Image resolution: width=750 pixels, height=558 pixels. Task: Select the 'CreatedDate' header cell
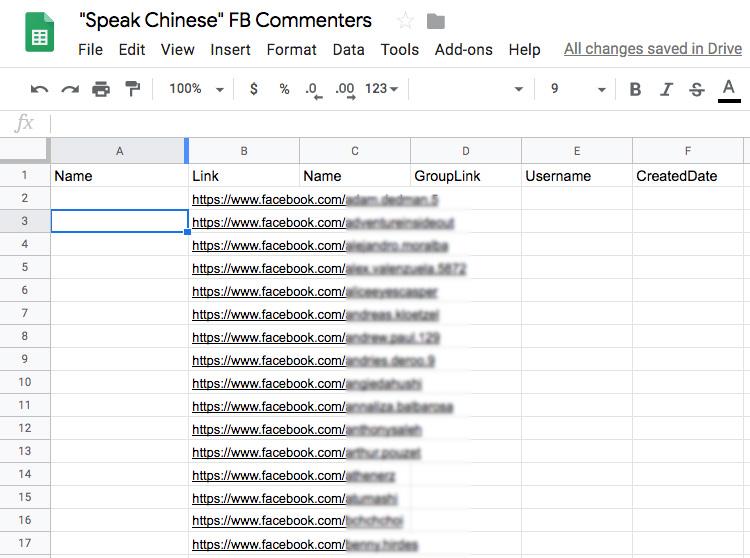pos(688,175)
